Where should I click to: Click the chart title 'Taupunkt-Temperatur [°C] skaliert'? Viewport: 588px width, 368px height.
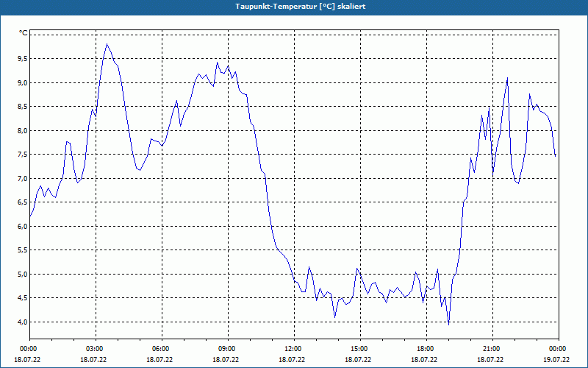pos(301,7)
